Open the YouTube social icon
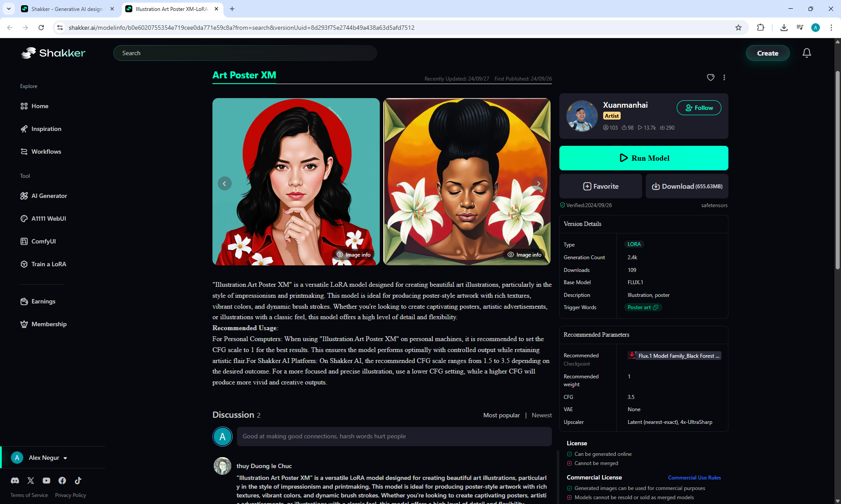This screenshot has height=504, width=841. point(46,480)
